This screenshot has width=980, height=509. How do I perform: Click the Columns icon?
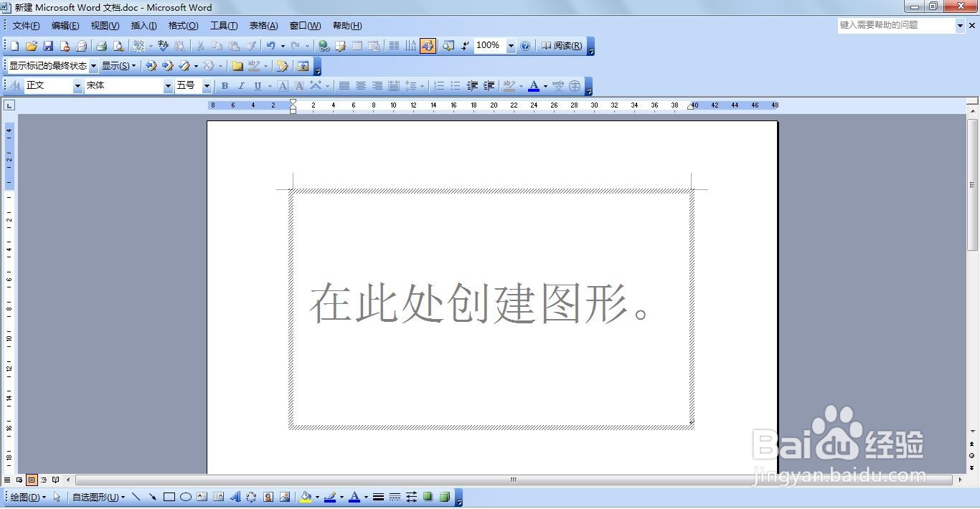tap(394, 46)
